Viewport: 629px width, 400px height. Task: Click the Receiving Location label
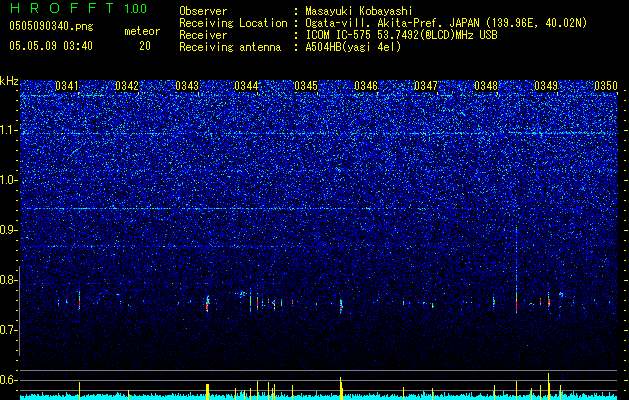(x=233, y=24)
